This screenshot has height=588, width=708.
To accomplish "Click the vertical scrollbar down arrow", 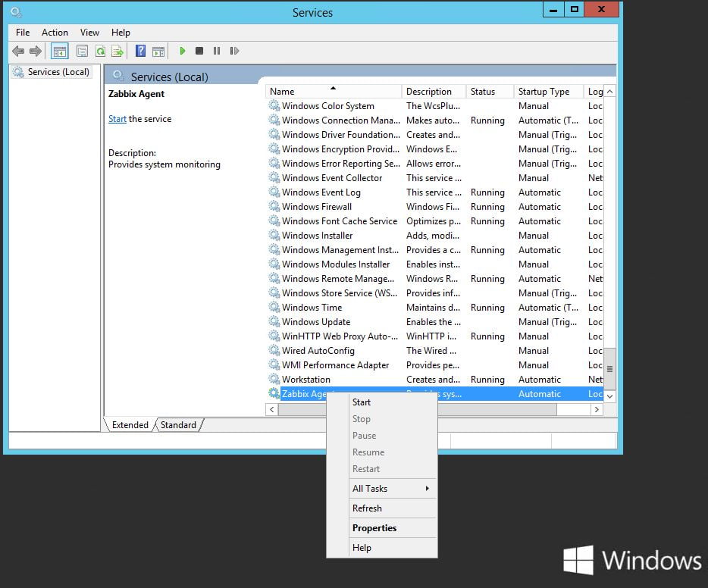I will [x=609, y=396].
